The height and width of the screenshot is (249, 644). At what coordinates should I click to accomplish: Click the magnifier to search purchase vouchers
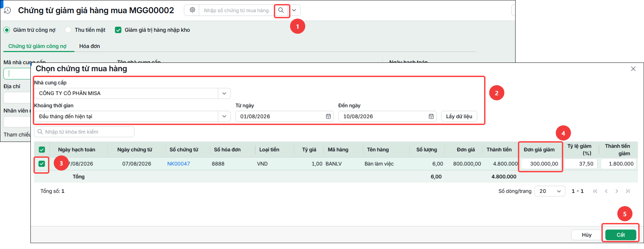tap(281, 10)
